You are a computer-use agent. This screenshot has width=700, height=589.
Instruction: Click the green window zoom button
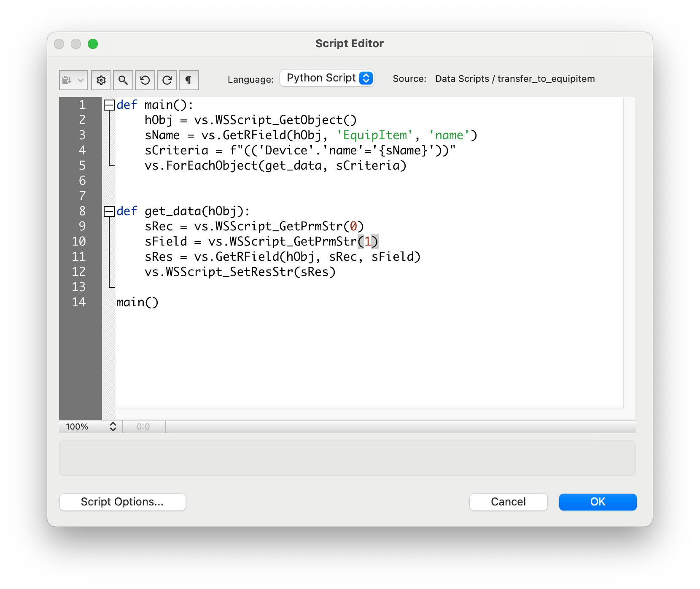pos(93,44)
